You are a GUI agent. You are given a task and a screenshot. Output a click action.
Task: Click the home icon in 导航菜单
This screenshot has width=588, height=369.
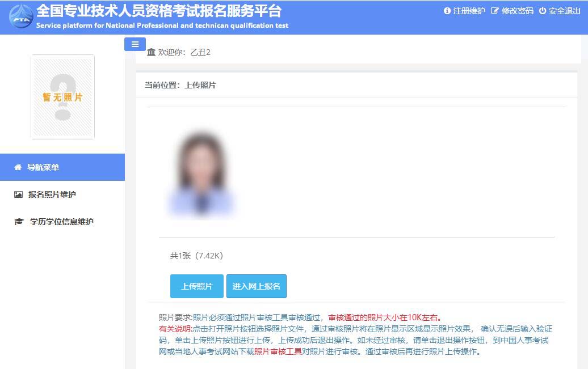point(18,167)
